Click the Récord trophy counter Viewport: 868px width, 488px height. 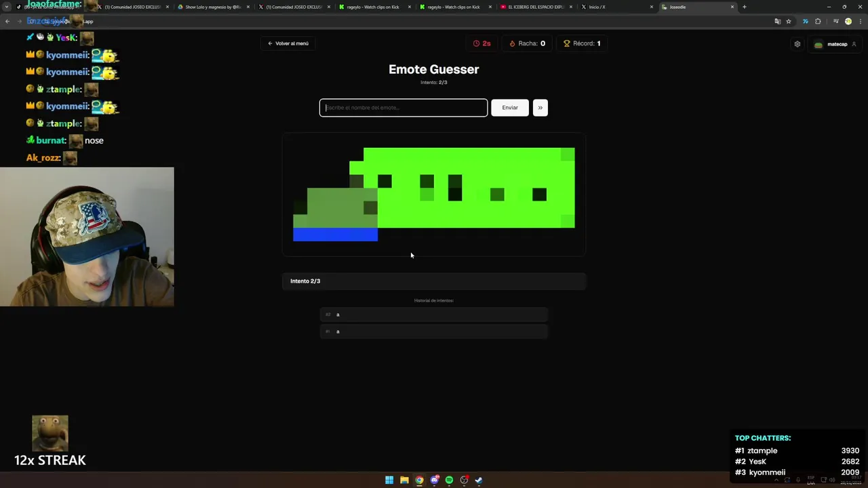582,43
